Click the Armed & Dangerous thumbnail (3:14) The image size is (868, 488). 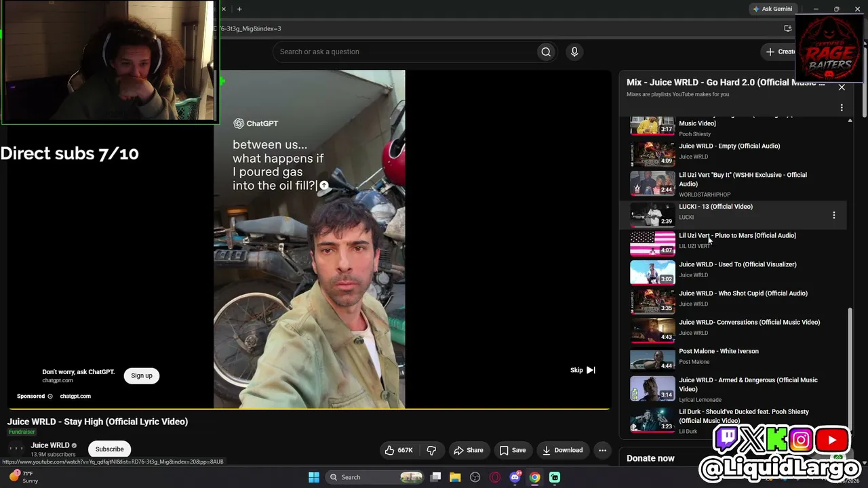click(x=652, y=389)
